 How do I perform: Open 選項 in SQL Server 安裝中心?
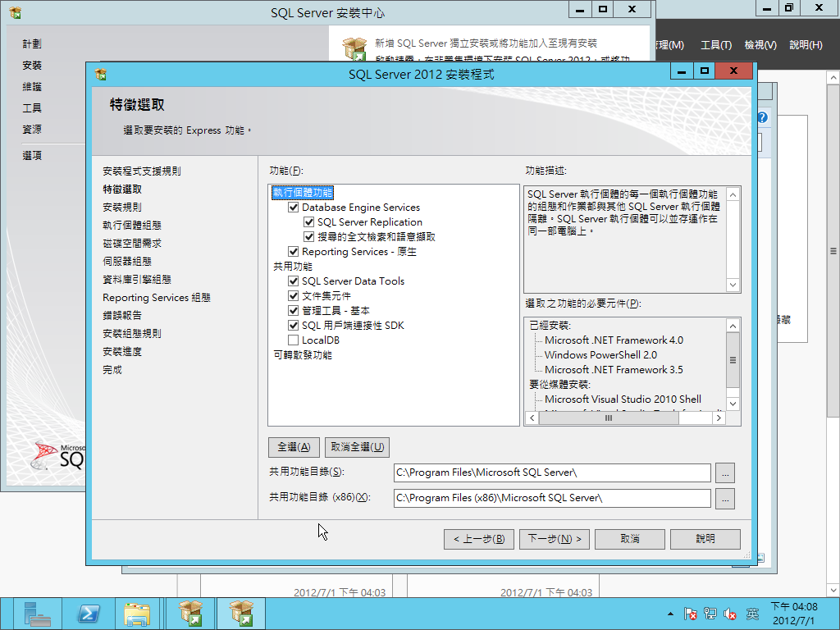click(32, 155)
